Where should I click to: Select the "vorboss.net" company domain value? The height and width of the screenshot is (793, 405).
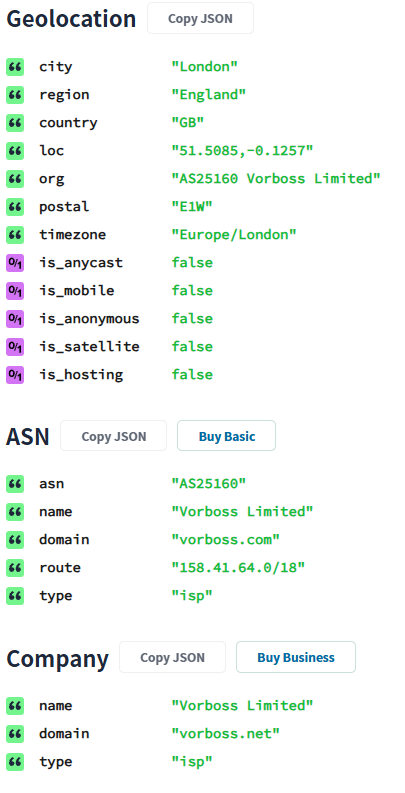click(226, 734)
